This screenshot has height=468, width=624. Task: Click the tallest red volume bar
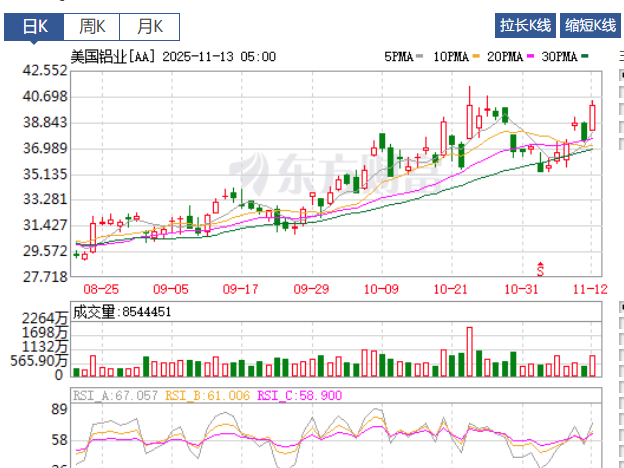470,352
